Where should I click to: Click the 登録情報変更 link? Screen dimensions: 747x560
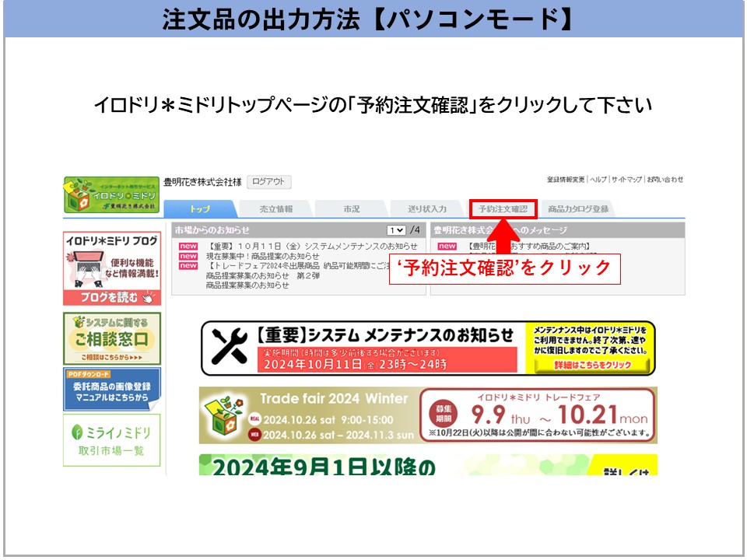click(566, 180)
